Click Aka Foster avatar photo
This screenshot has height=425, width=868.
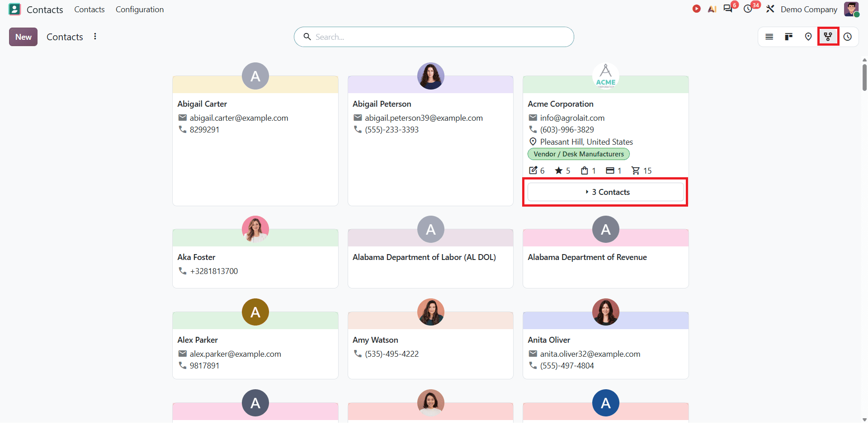click(255, 229)
